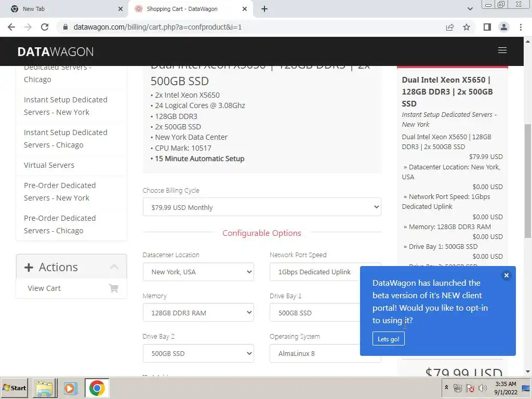
Task: Click the Actions plus icon
Action: pos(29,268)
